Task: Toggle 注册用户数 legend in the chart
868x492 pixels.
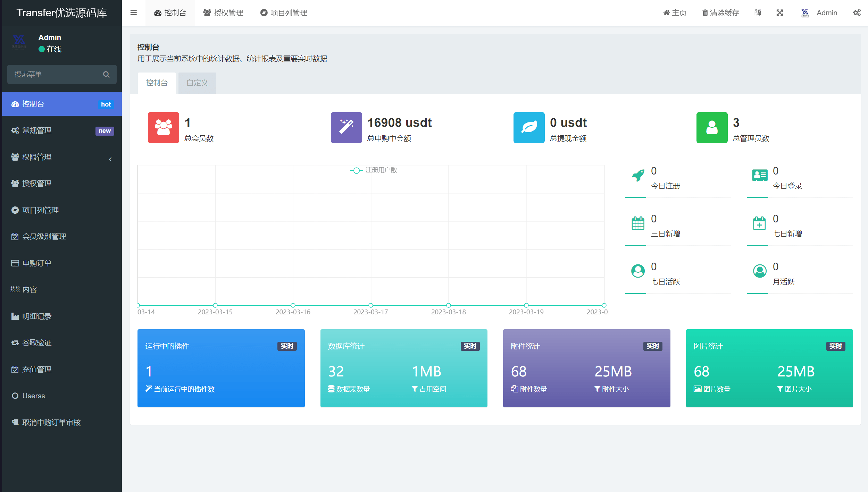Action: pos(374,170)
